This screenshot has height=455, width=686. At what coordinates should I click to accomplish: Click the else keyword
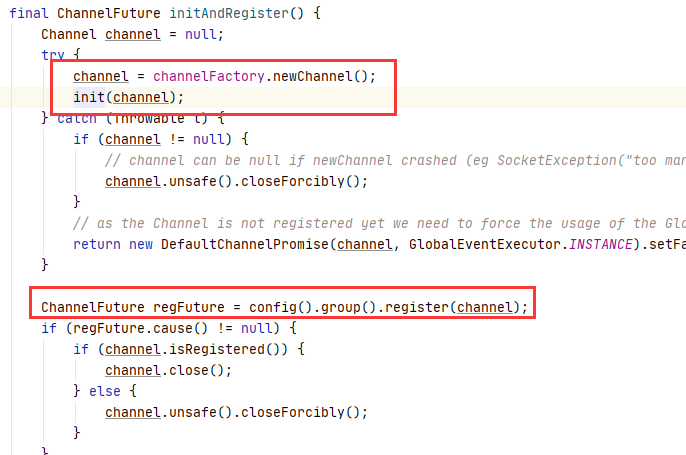pos(105,391)
